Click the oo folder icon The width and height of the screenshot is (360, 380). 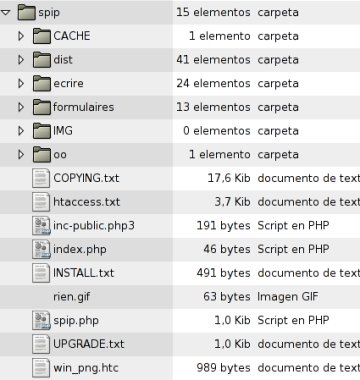[42, 154]
